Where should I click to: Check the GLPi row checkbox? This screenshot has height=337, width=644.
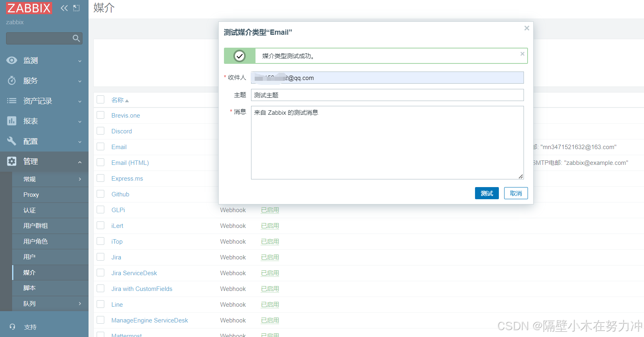pos(101,210)
